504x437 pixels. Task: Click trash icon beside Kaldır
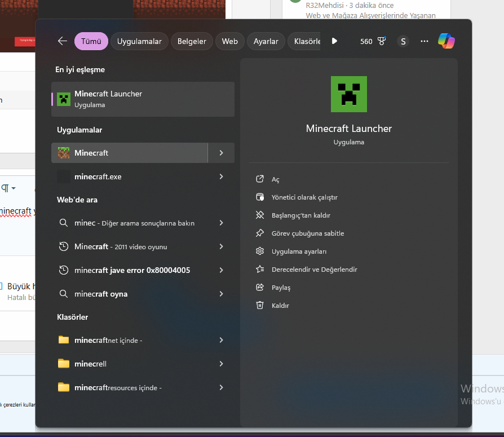[260, 305]
